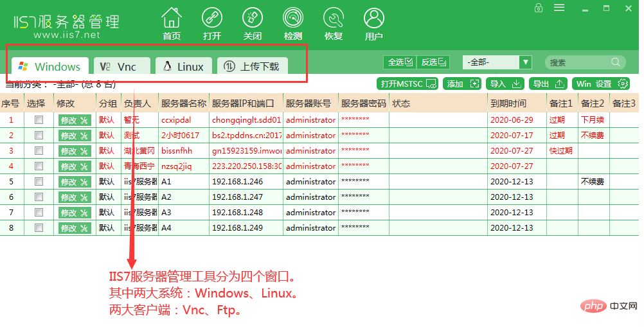
Task: Click the 恢复 wrench icon
Action: point(334,19)
